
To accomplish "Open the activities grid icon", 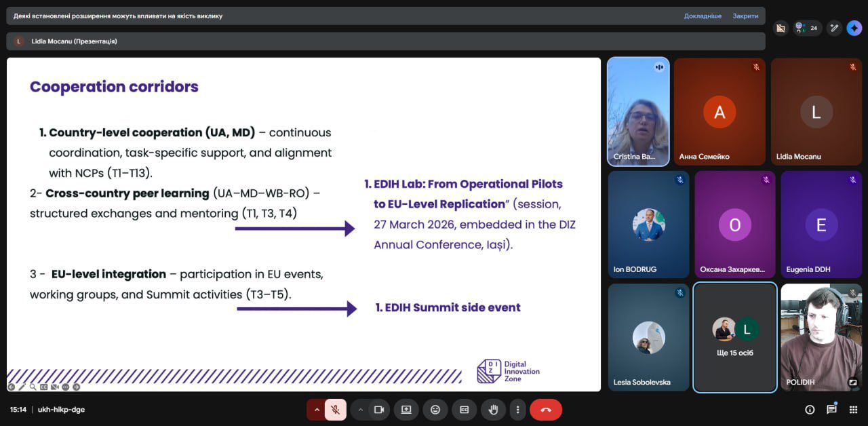I will [853, 410].
